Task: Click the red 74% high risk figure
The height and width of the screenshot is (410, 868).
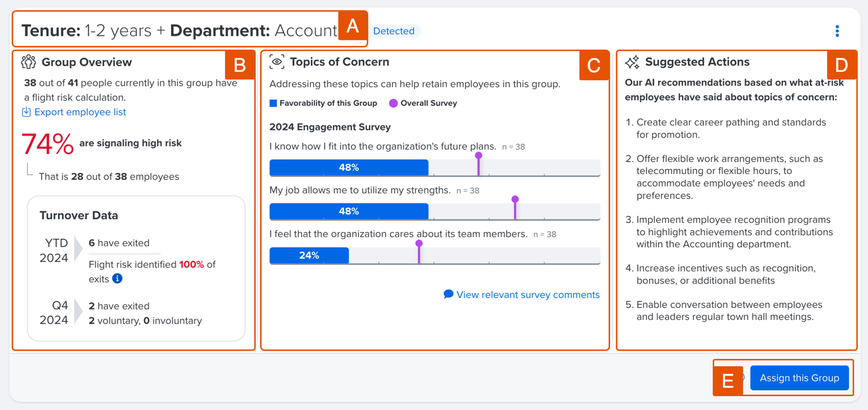Action: 47,144
